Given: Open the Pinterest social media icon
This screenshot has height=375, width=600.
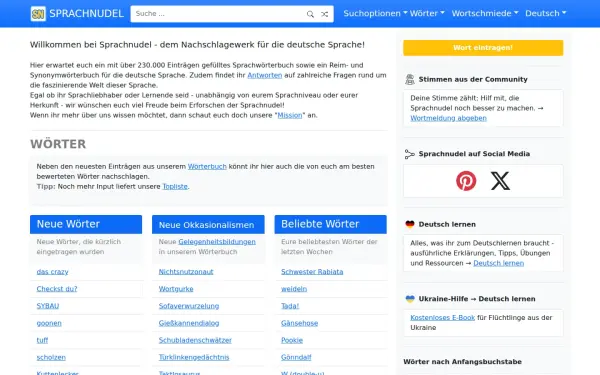Looking at the screenshot, I should coord(466,181).
